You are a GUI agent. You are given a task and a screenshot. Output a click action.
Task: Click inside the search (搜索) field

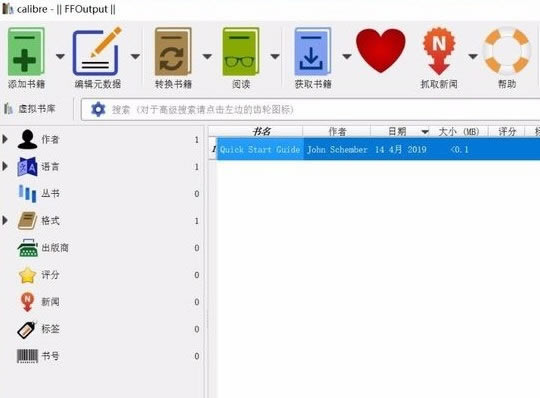[x=310, y=110]
